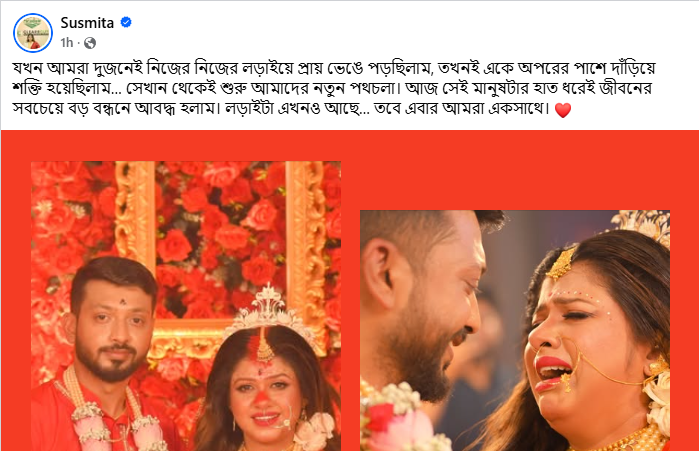Click bride's white crown in left photo
Screen dimensions: 699x451
[x=269, y=312]
